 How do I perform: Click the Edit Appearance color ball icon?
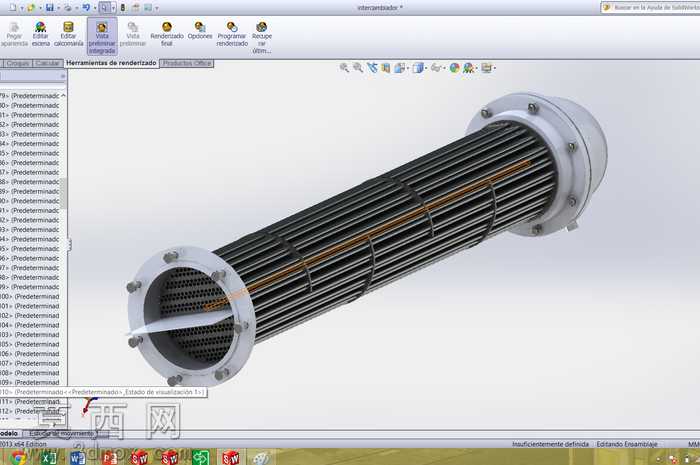(x=454, y=68)
